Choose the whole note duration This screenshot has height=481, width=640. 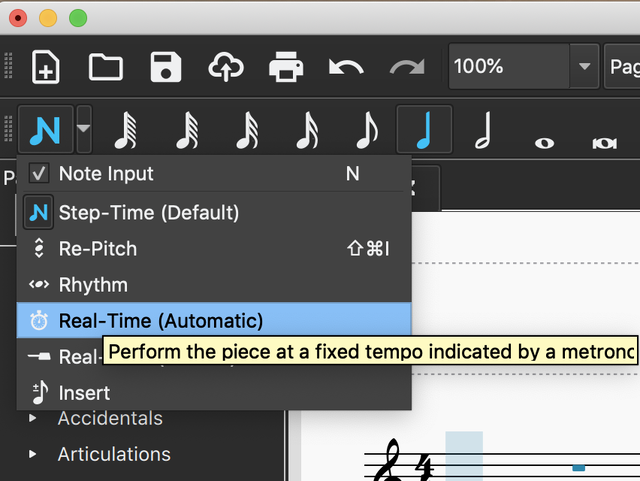pos(544,130)
